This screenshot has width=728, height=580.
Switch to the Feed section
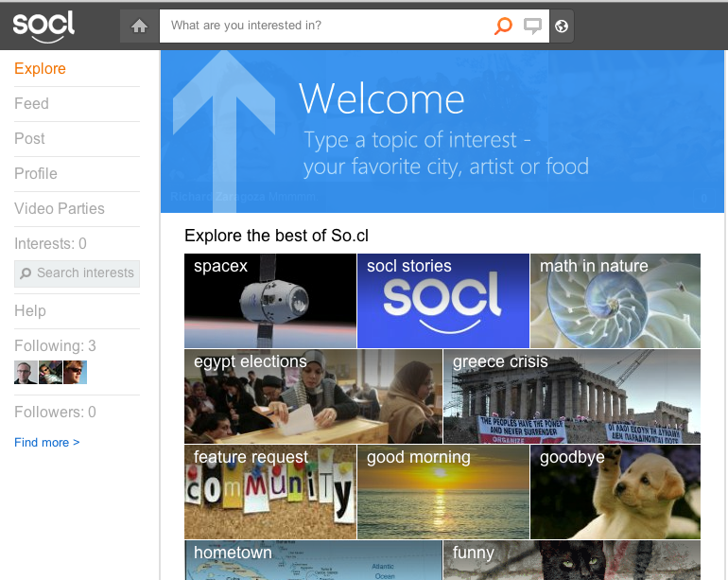point(31,104)
